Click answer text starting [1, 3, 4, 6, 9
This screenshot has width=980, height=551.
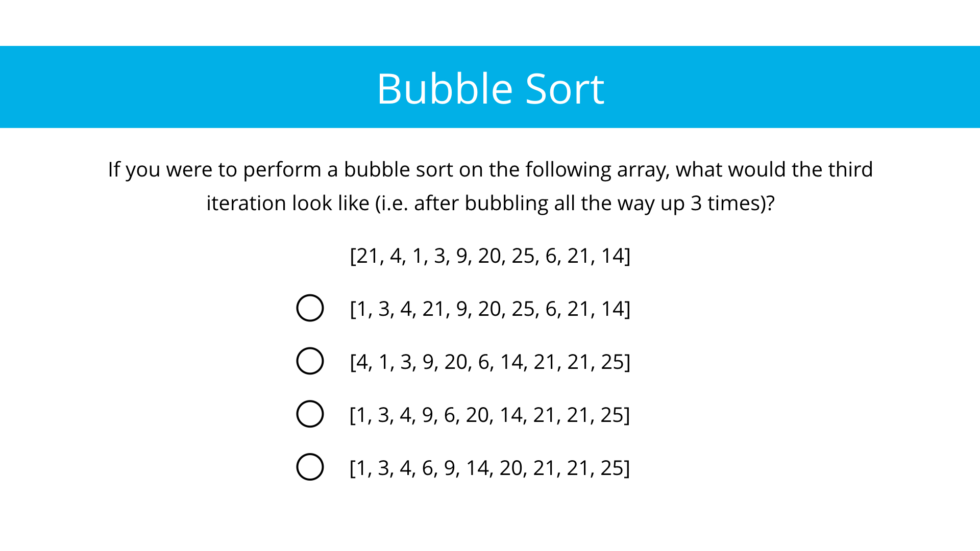coord(490,468)
